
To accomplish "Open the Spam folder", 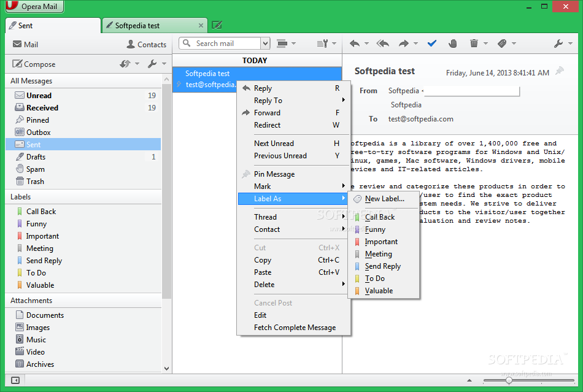I will pos(83,169).
